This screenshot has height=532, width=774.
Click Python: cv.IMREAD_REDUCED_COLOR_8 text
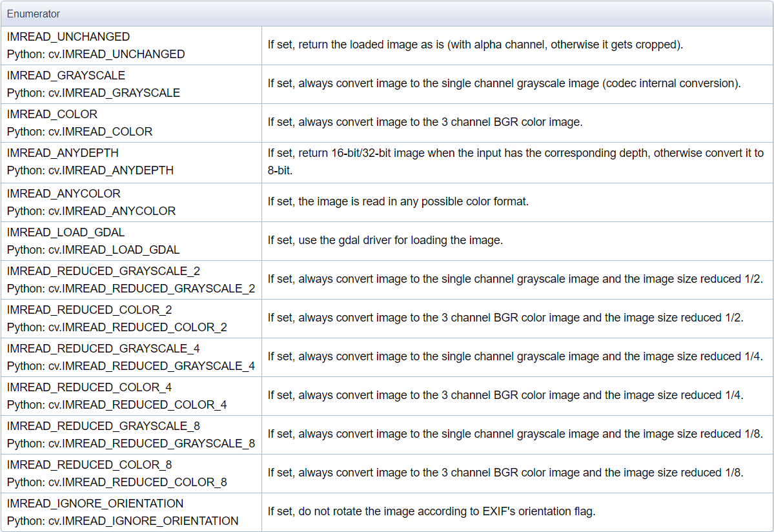point(117,482)
